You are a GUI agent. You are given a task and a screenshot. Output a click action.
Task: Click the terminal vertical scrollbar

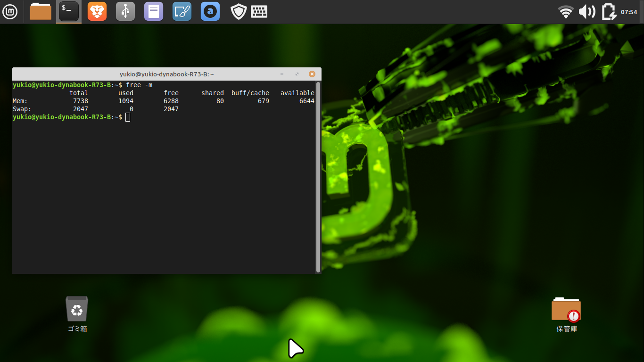click(x=318, y=177)
